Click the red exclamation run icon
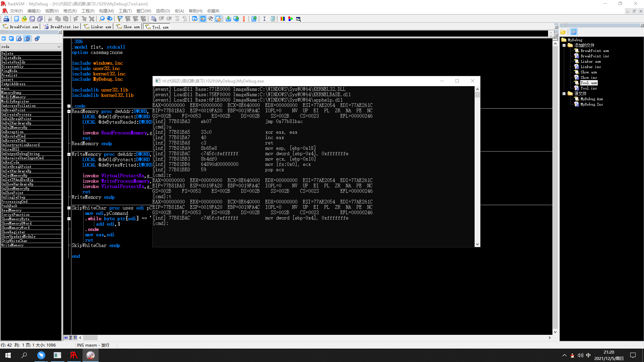Viewport: 644px width, 362px height. coord(244,19)
